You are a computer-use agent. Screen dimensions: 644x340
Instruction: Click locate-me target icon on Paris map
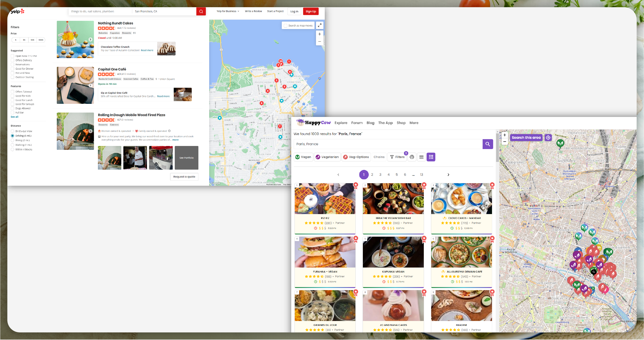(x=548, y=137)
